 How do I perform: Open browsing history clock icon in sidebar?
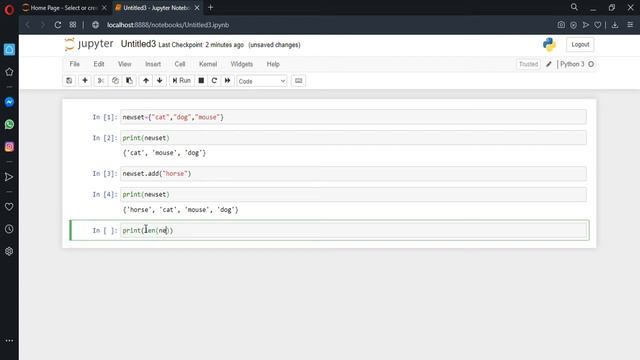click(9, 229)
